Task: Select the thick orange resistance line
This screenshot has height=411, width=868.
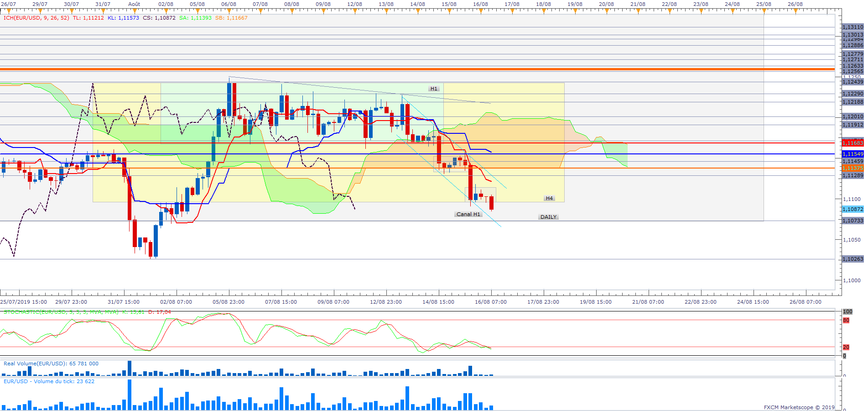Action: 417,69
